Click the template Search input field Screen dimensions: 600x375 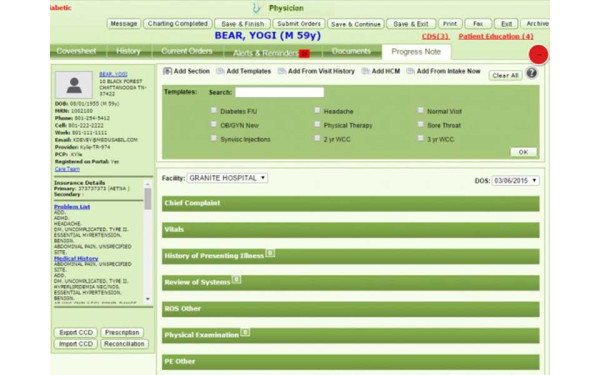[x=279, y=92]
